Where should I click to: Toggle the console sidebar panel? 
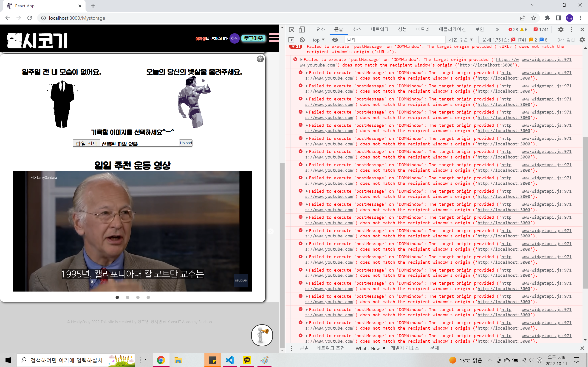(x=291, y=40)
